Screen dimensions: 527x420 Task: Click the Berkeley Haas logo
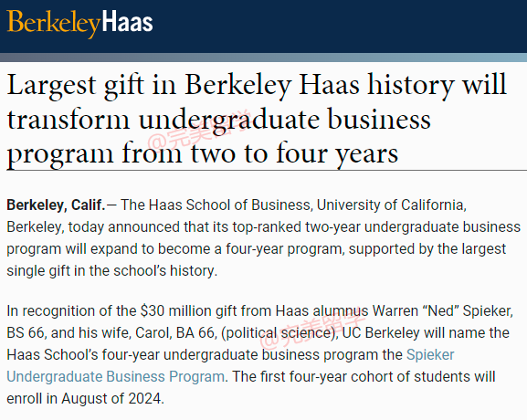[x=79, y=23]
